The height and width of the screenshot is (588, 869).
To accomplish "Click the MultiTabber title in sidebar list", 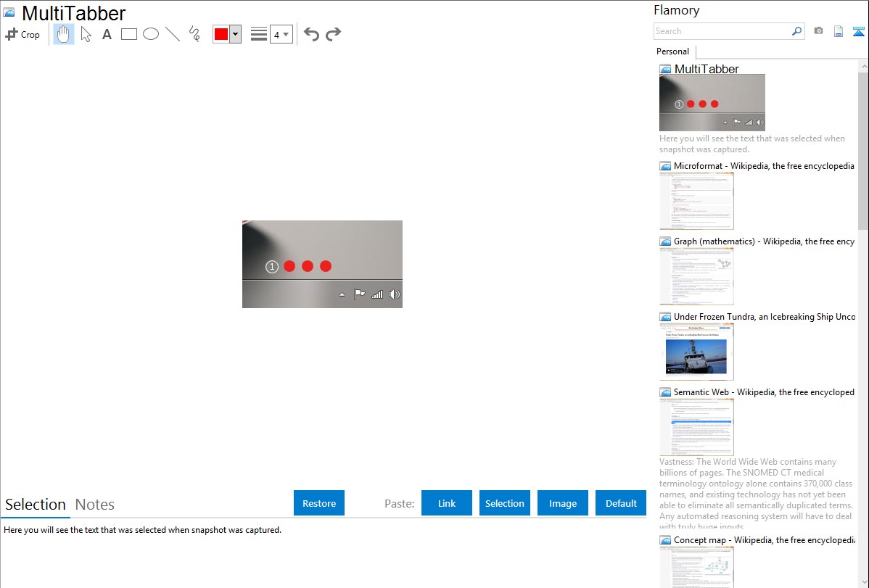I will point(707,69).
